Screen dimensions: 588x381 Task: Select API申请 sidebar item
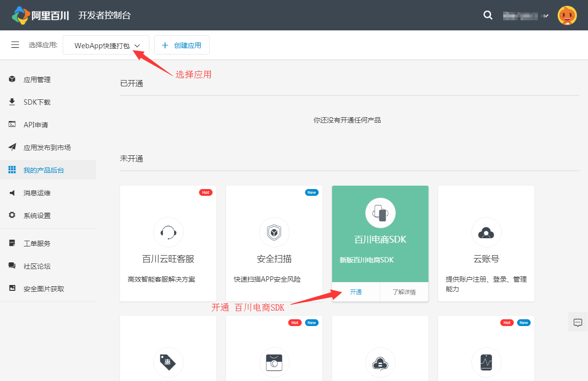tap(36, 125)
